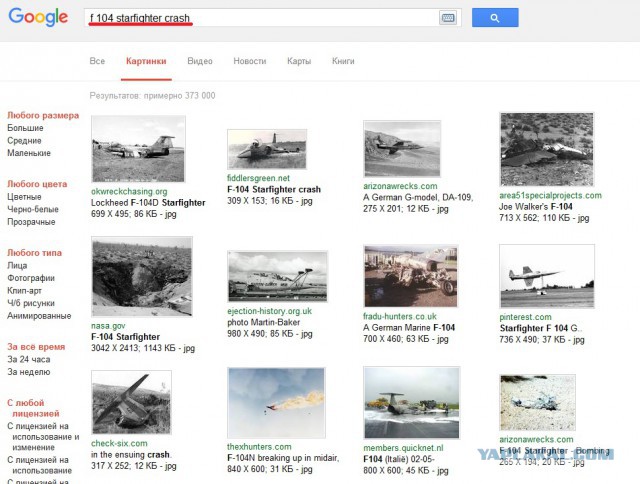
Task: Filter by Маленькие size
Action: pos(29,153)
